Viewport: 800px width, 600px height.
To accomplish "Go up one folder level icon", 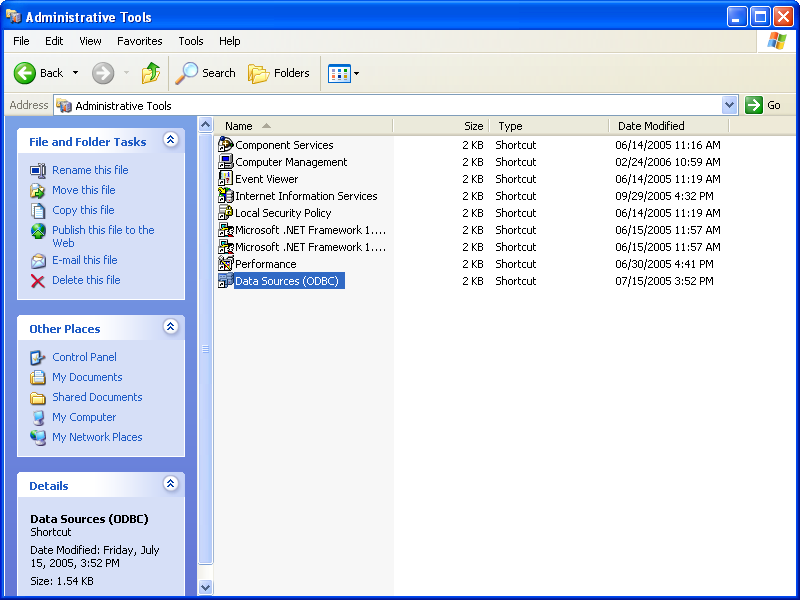I will click(151, 73).
